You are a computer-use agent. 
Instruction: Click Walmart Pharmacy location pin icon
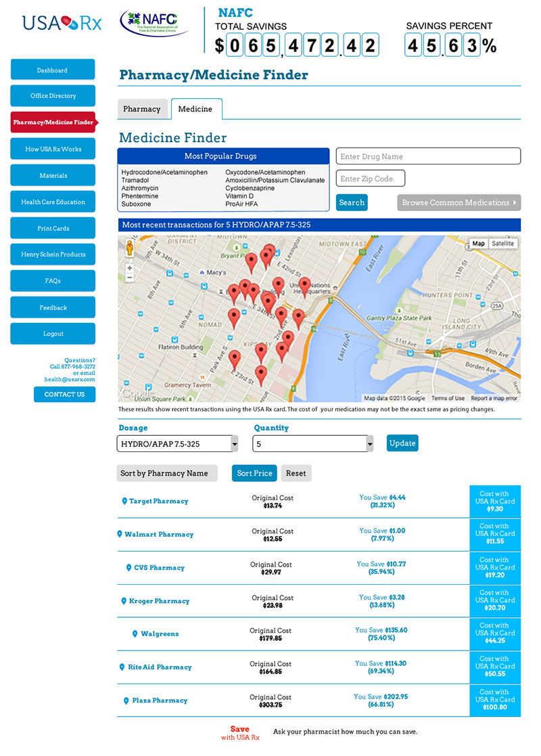click(120, 534)
